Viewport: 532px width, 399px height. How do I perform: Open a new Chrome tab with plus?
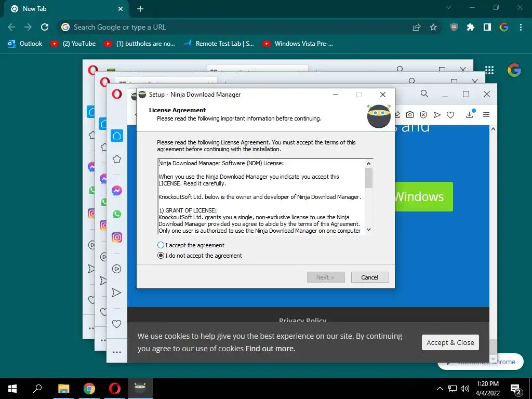tap(140, 9)
